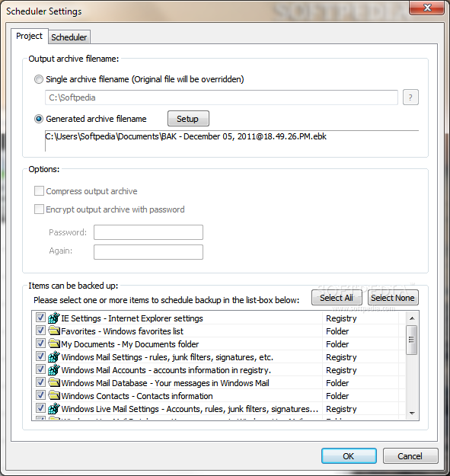The image size is (450, 476).
Task: Select 'Windows Live Mail Settings' row text
Action: click(190, 409)
